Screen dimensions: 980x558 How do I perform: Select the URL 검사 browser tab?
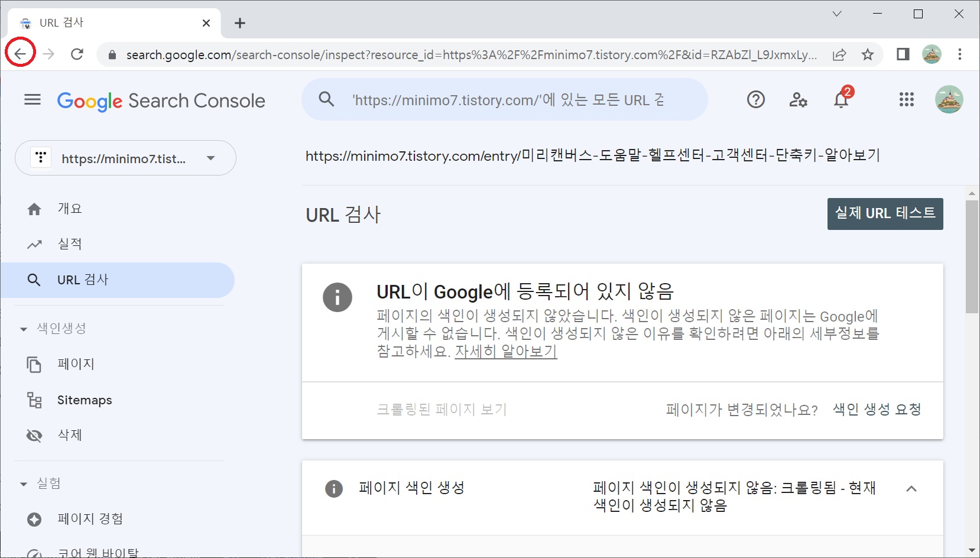pyautogui.click(x=113, y=23)
